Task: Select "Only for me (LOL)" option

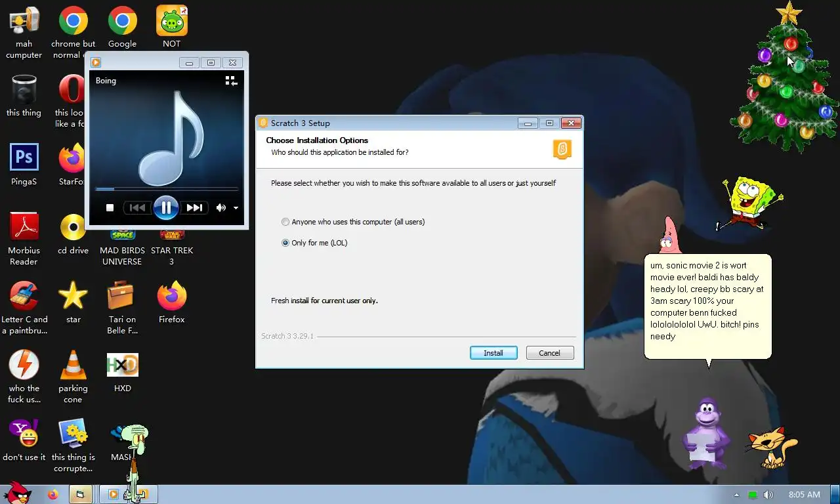Action: click(x=314, y=243)
